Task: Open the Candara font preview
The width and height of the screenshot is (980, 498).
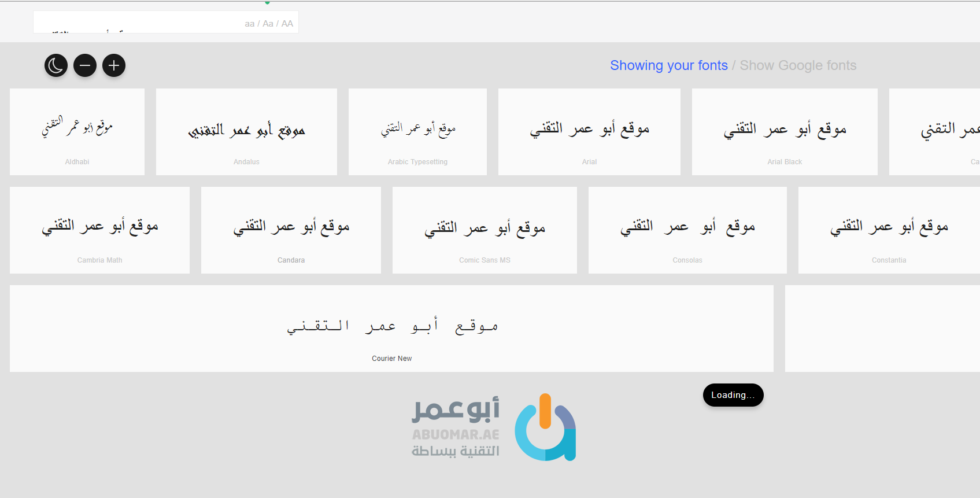Action: (x=291, y=230)
